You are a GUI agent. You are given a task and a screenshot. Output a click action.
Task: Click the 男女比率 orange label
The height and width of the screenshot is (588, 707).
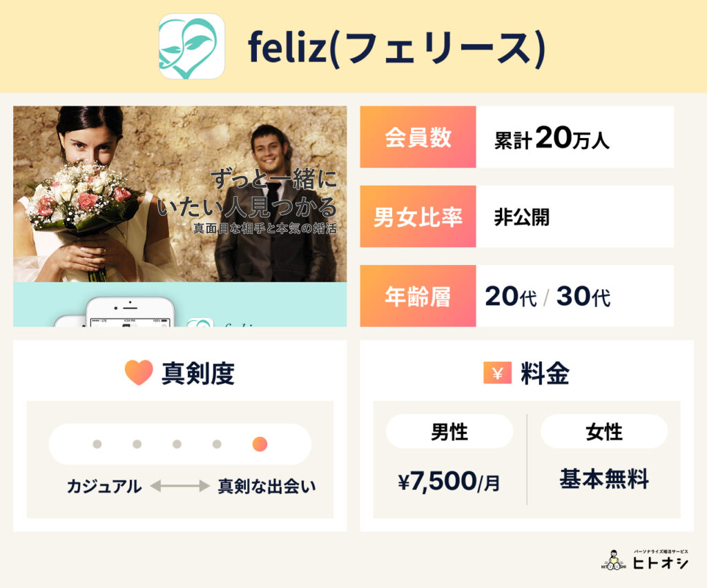pyautogui.click(x=418, y=217)
